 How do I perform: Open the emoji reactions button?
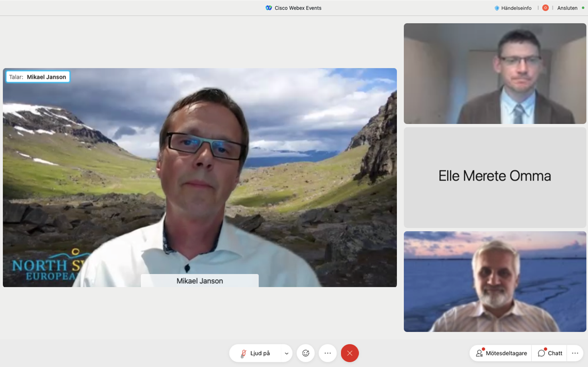tap(306, 353)
